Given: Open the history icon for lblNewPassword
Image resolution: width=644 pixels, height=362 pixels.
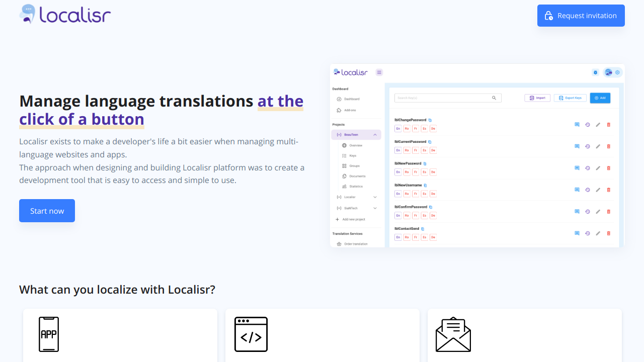Looking at the screenshot, I should coord(587,168).
